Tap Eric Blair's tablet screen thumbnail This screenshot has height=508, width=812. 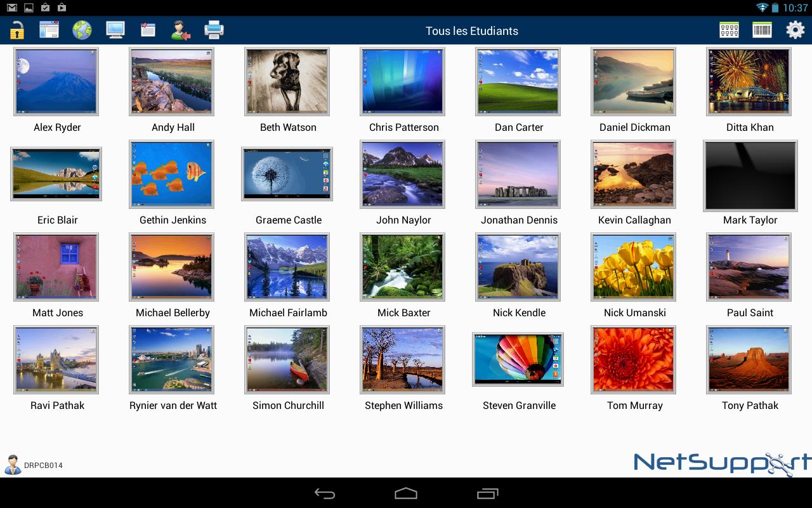(x=56, y=174)
